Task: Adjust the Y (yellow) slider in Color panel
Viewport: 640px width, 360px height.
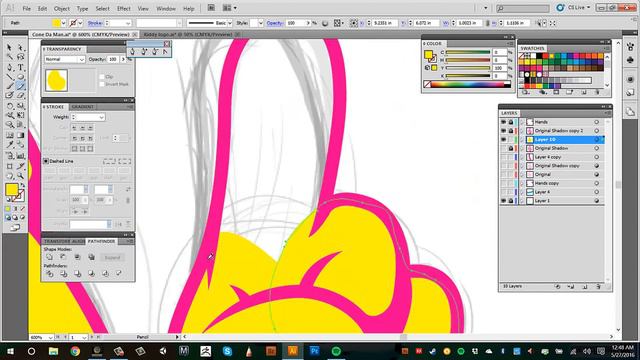Action: click(468, 68)
